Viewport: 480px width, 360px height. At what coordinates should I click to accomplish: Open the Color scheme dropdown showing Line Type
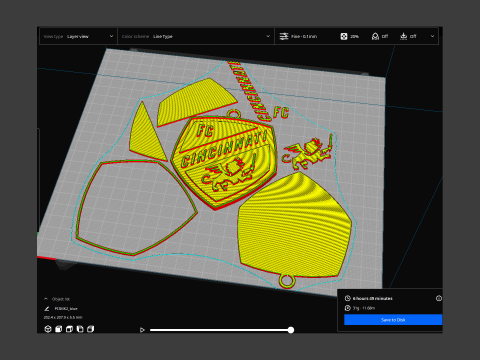(196, 36)
